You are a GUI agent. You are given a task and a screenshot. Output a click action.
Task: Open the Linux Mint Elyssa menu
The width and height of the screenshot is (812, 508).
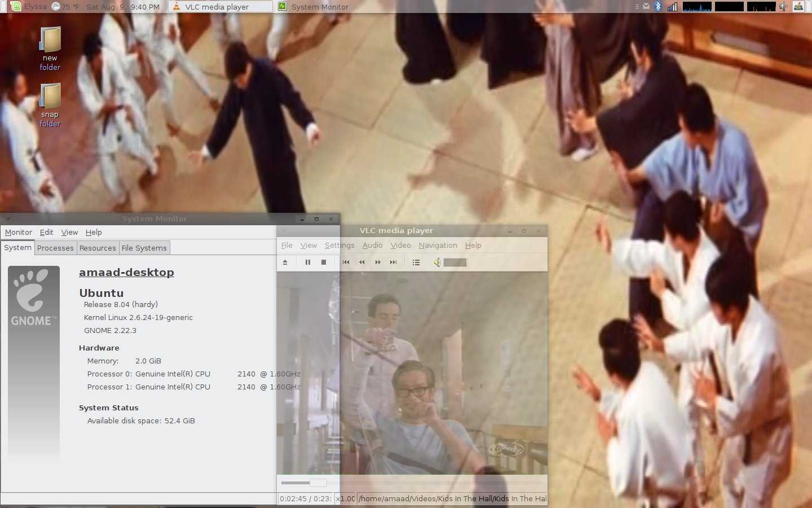click(x=29, y=7)
